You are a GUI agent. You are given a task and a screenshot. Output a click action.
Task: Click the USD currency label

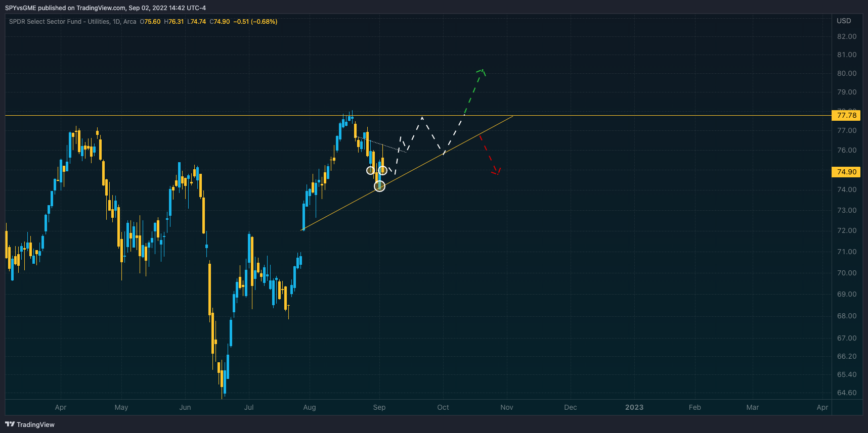click(x=844, y=21)
